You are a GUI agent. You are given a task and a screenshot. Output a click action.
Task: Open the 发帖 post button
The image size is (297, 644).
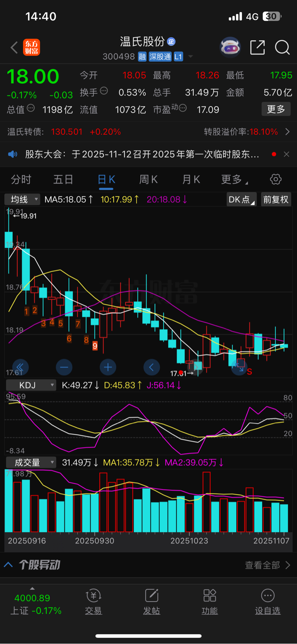pyautogui.click(x=152, y=602)
